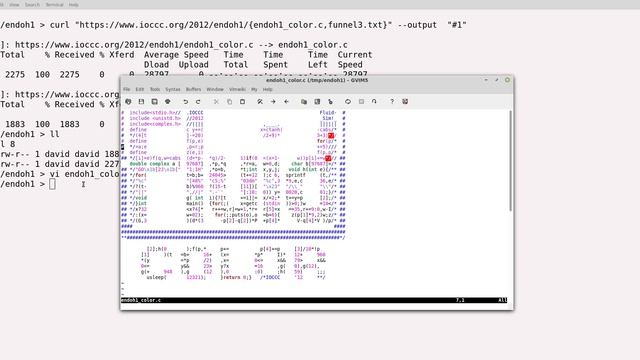Click the Save file icon in GVim toolbar
This screenshot has height=360, width=640.
coord(141,102)
